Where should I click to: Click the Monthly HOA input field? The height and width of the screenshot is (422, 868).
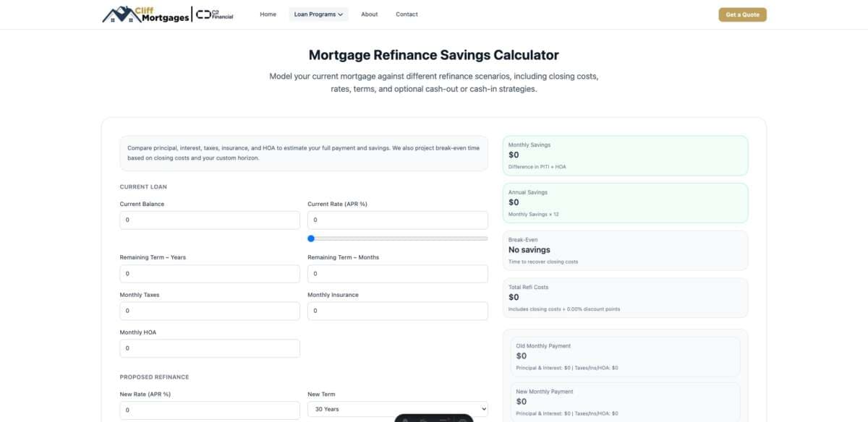click(209, 348)
